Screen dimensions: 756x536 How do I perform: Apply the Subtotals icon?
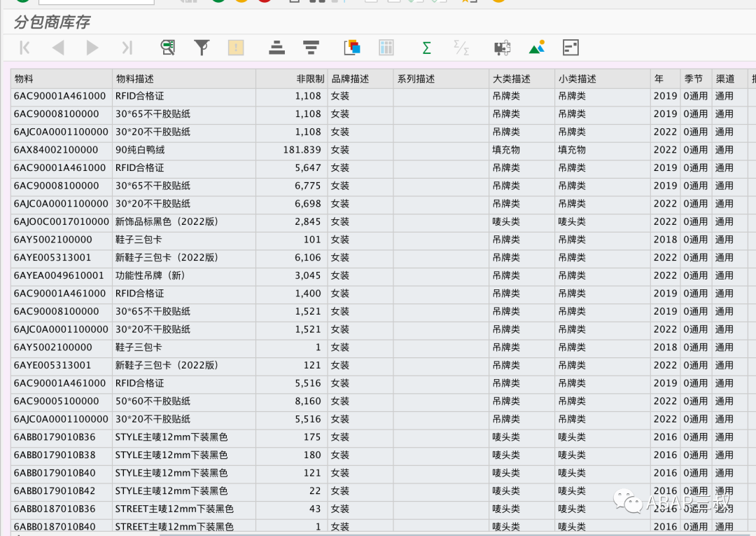pyautogui.click(x=461, y=48)
